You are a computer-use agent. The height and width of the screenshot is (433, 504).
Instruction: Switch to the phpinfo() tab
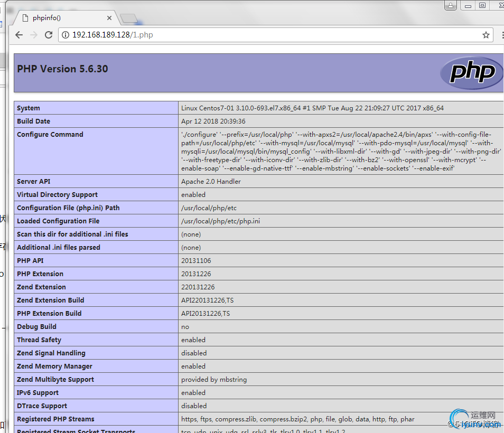pos(66,18)
